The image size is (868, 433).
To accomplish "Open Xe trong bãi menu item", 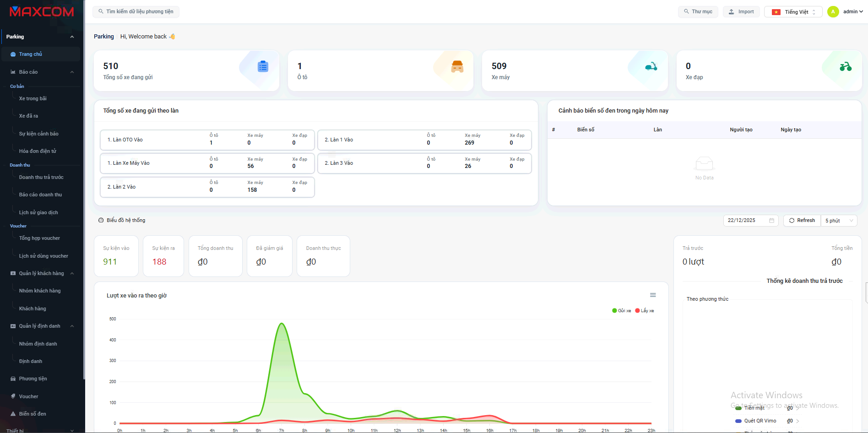I will pyautogui.click(x=33, y=98).
